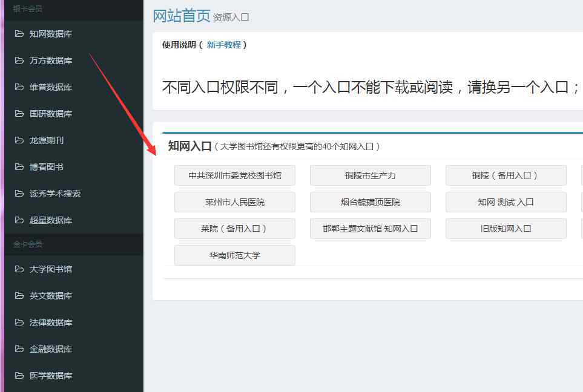
Task: Select 国研数据库 from the sidebar
Action: click(x=51, y=114)
